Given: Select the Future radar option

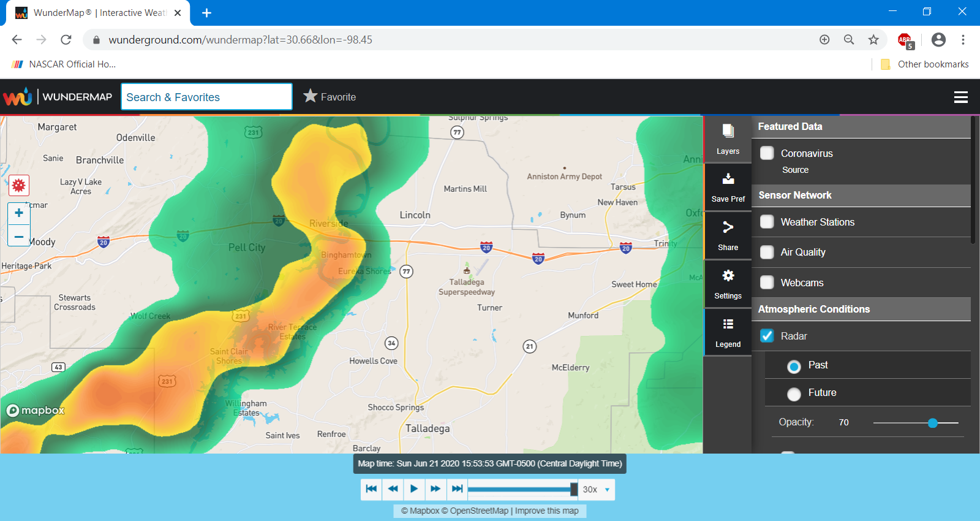Looking at the screenshot, I should (794, 394).
